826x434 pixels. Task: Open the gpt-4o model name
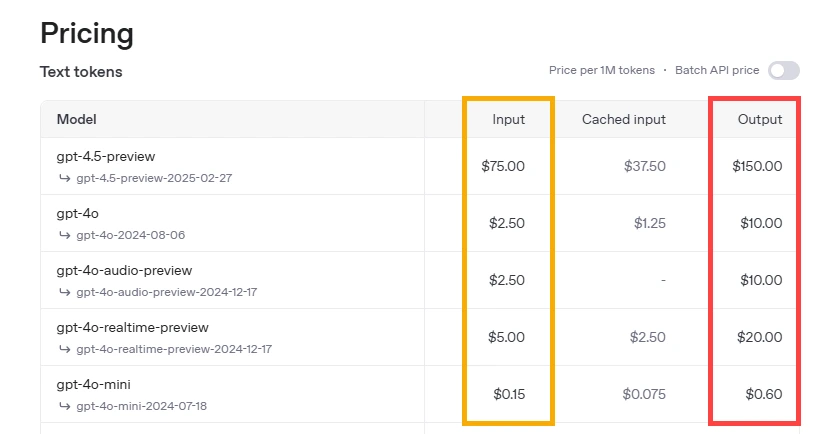pos(78,214)
